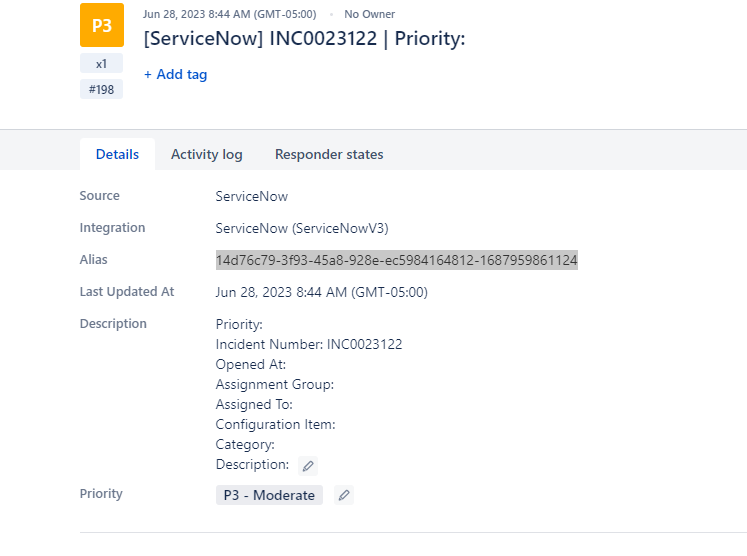Image resolution: width=747 pixels, height=556 pixels.
Task: Click the Priority field label at bottom
Action: [x=101, y=494]
